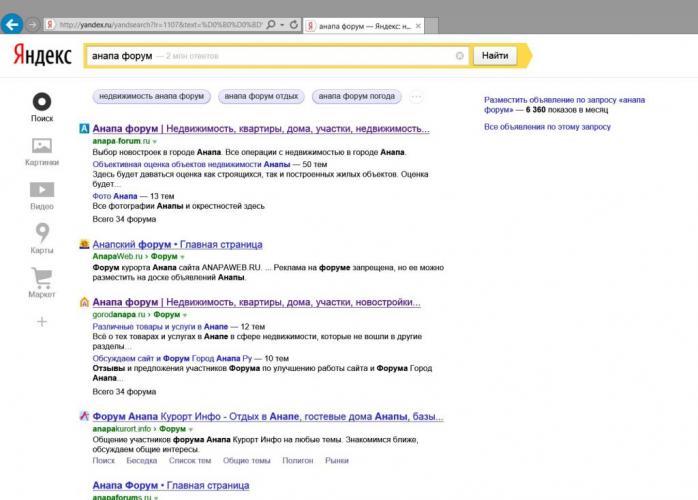Expand the arrow next to gorodanapa.ru Форум
This screenshot has height=500, width=698.
[x=185, y=315]
